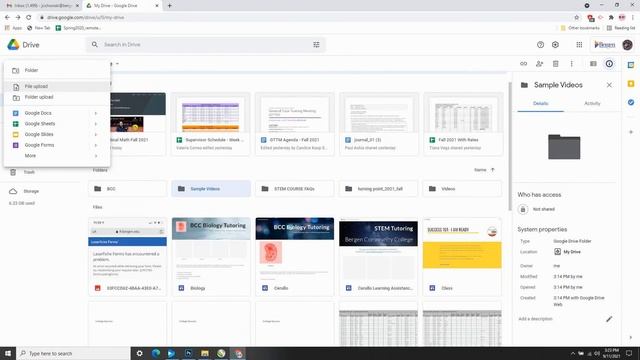This screenshot has height=360, width=640.
Task: Open the Biology file thumbnail
Action: pyautogui.click(x=211, y=257)
